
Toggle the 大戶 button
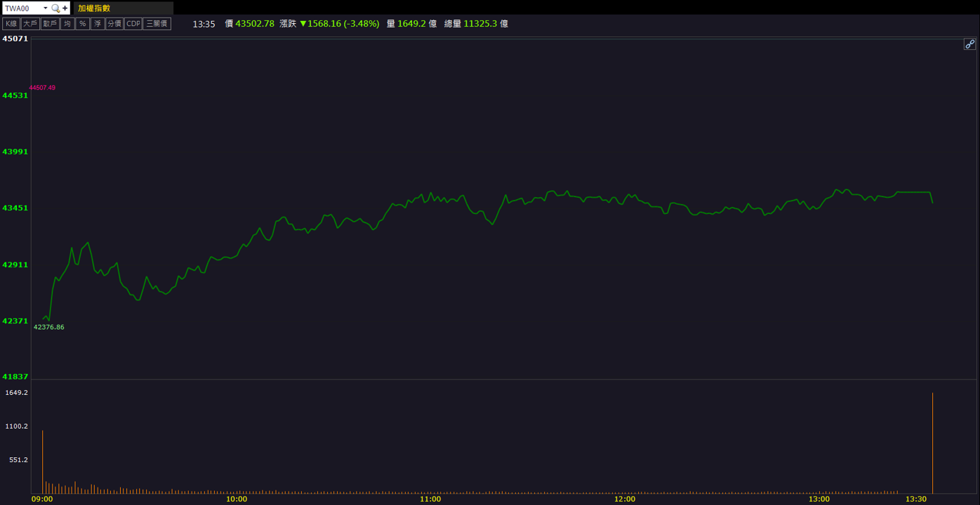(x=30, y=24)
